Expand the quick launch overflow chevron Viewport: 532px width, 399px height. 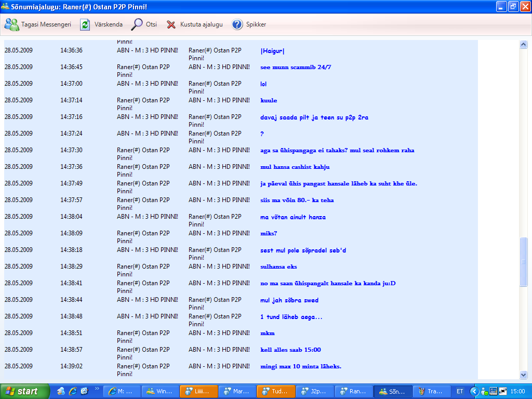(96, 389)
